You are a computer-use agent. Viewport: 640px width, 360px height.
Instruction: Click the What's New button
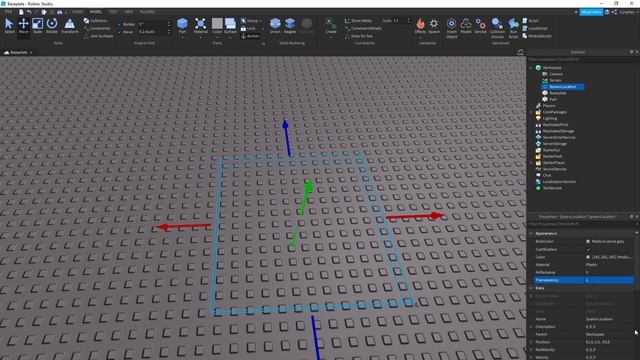click(591, 12)
